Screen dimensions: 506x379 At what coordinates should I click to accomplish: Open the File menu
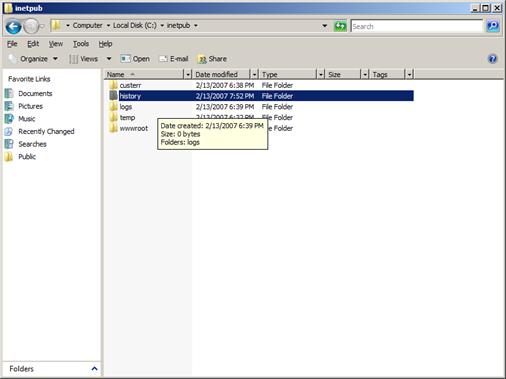[12, 44]
